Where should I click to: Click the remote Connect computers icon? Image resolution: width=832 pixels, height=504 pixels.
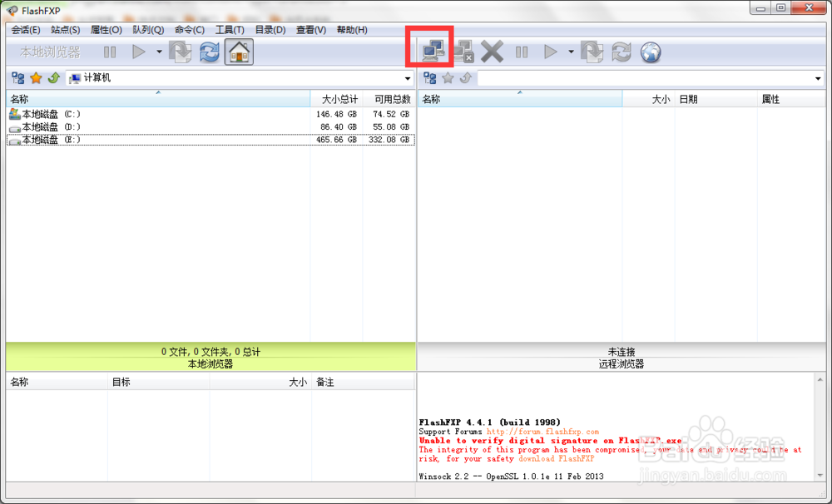coord(433,52)
